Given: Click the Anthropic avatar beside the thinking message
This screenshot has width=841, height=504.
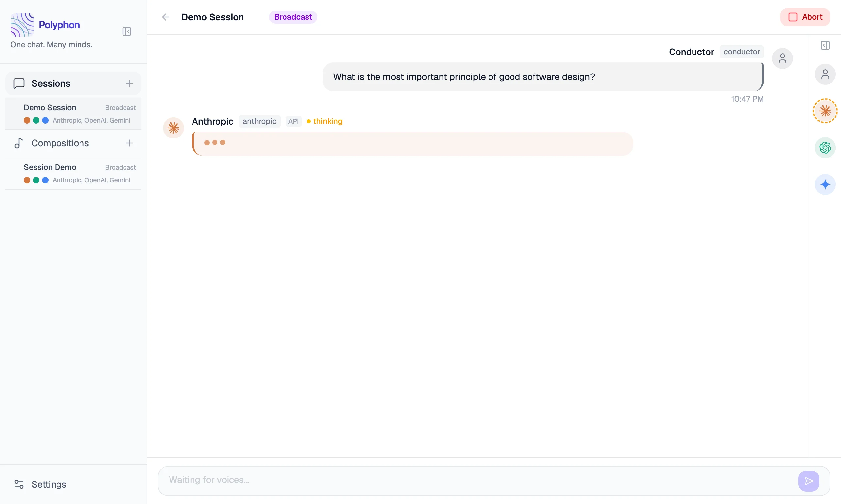Looking at the screenshot, I should pos(173,128).
